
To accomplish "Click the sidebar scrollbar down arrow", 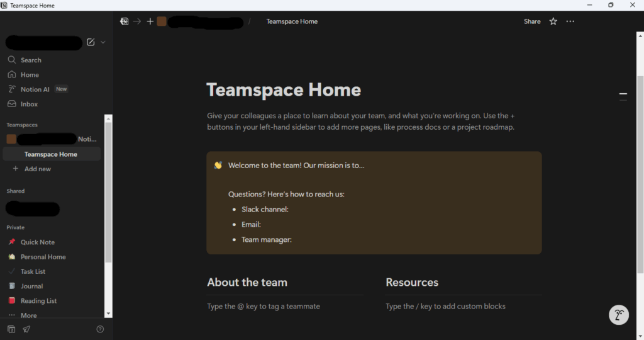I will [x=109, y=314].
